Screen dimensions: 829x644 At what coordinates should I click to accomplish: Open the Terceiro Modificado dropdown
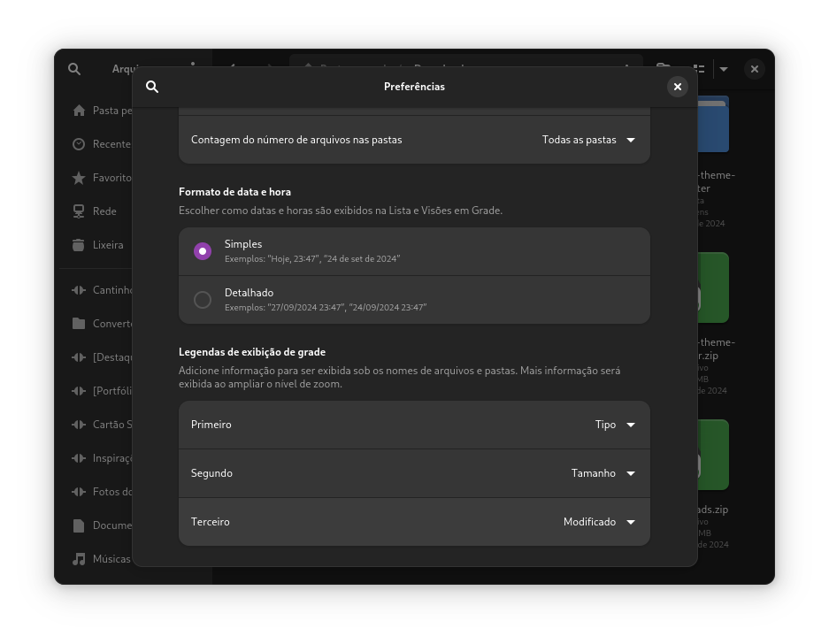click(x=599, y=523)
